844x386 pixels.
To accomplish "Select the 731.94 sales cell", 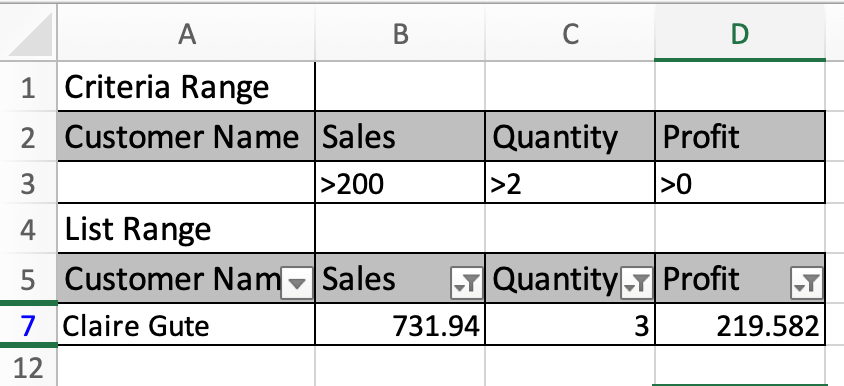I will click(x=400, y=325).
